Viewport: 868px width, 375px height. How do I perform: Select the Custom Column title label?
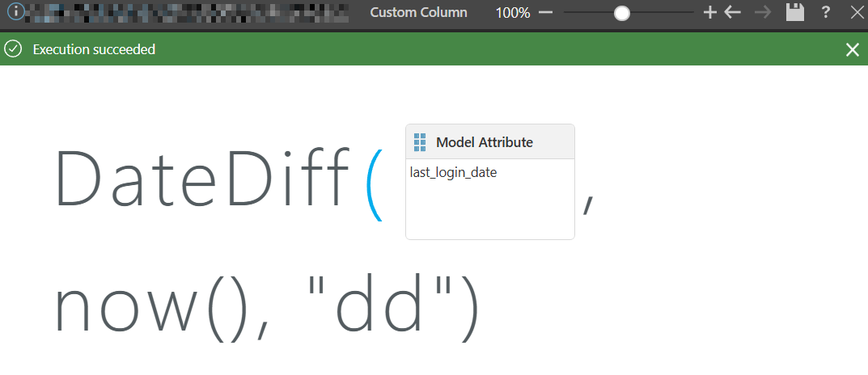point(418,13)
